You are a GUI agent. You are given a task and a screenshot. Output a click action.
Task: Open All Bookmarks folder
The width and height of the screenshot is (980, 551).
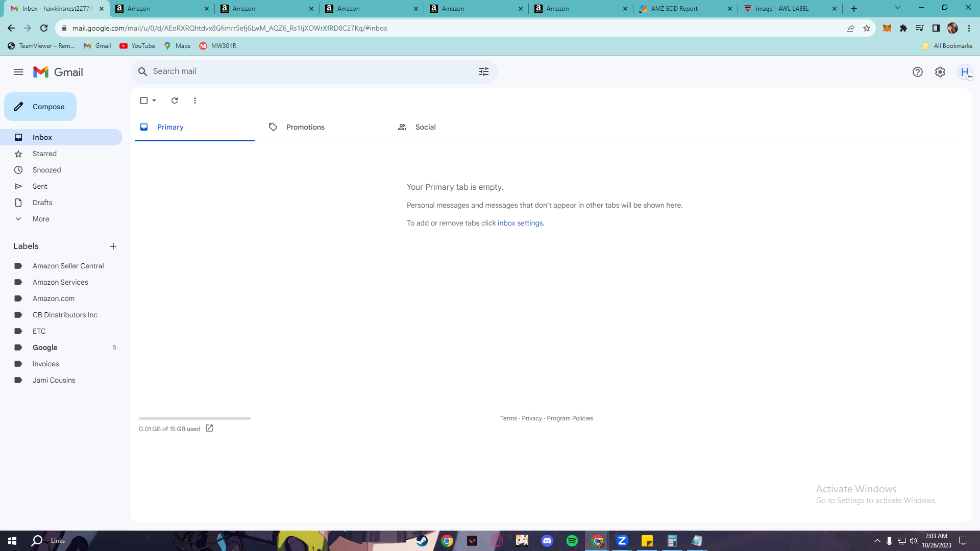(x=947, y=46)
